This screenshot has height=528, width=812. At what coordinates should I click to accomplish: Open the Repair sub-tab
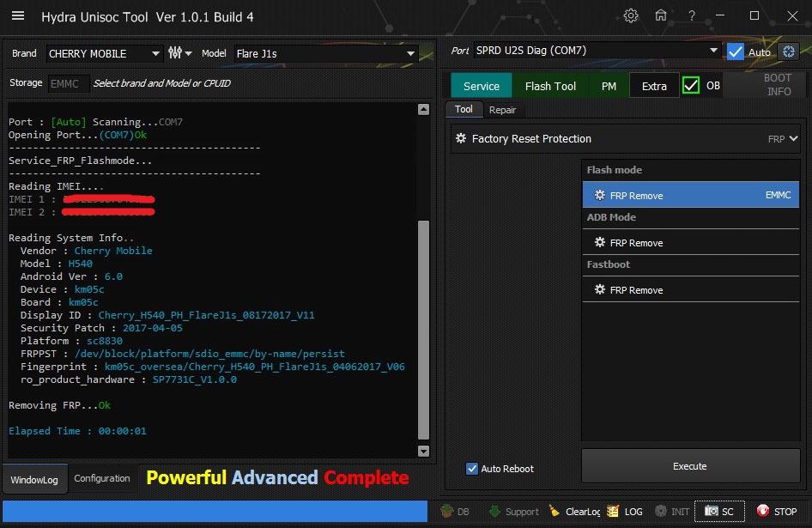502,110
